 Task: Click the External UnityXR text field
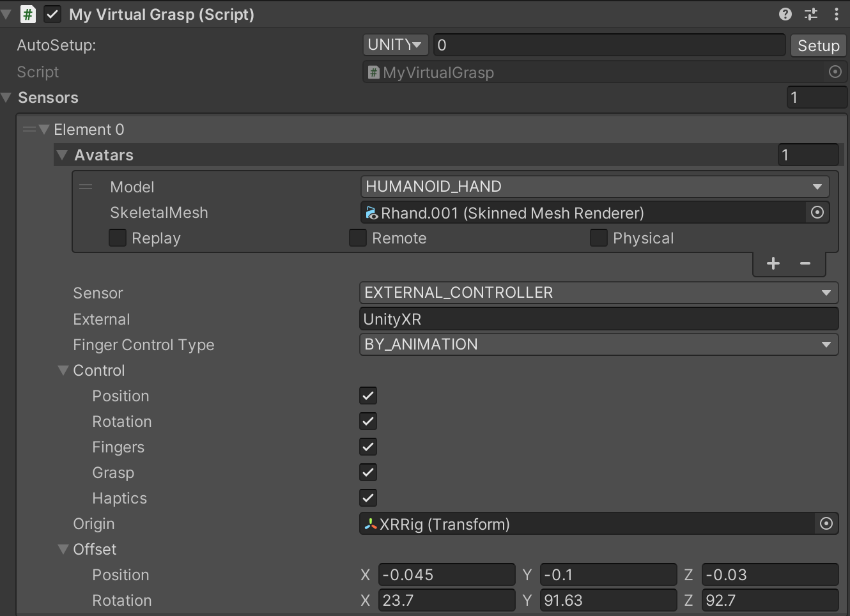point(598,319)
